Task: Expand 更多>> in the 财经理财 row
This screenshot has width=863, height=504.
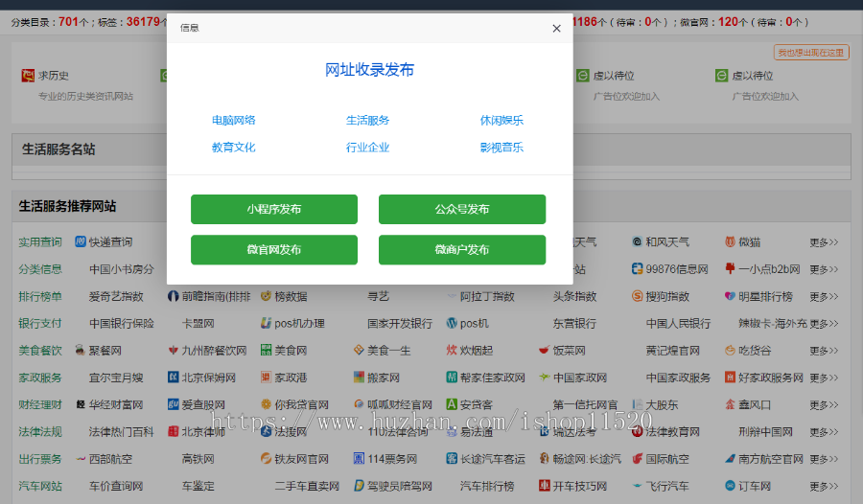Action: coord(824,405)
